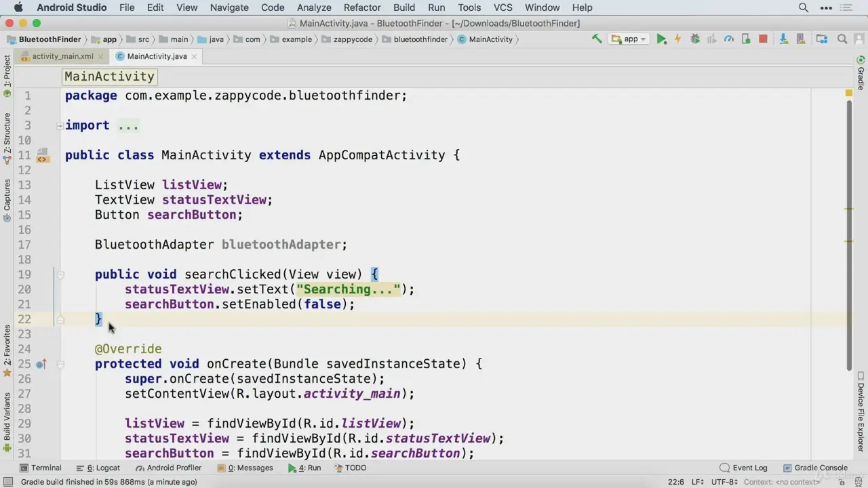Click the folded import ellipsis
Image resolution: width=868 pixels, height=488 pixels.
pyautogui.click(x=128, y=125)
